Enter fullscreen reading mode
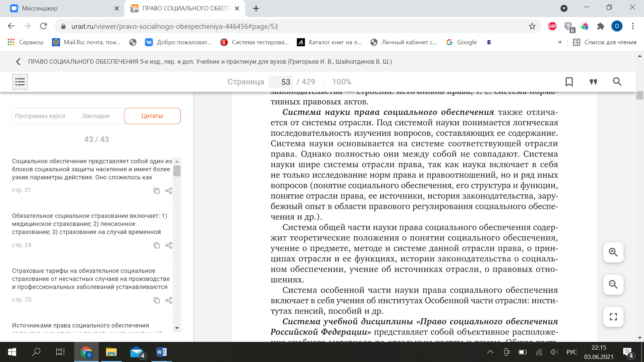The image size is (644, 362). [x=613, y=317]
